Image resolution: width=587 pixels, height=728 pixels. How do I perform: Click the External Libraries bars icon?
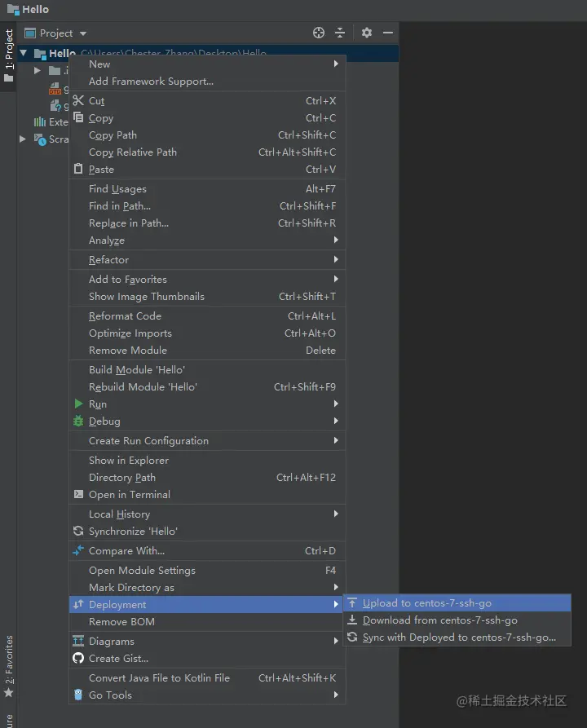39,121
